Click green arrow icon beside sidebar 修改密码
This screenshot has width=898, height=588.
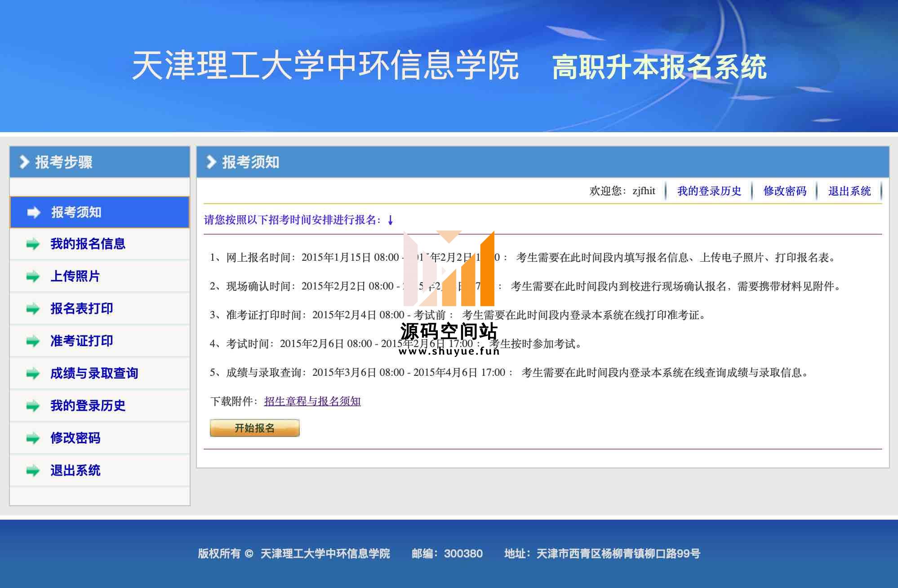33,438
